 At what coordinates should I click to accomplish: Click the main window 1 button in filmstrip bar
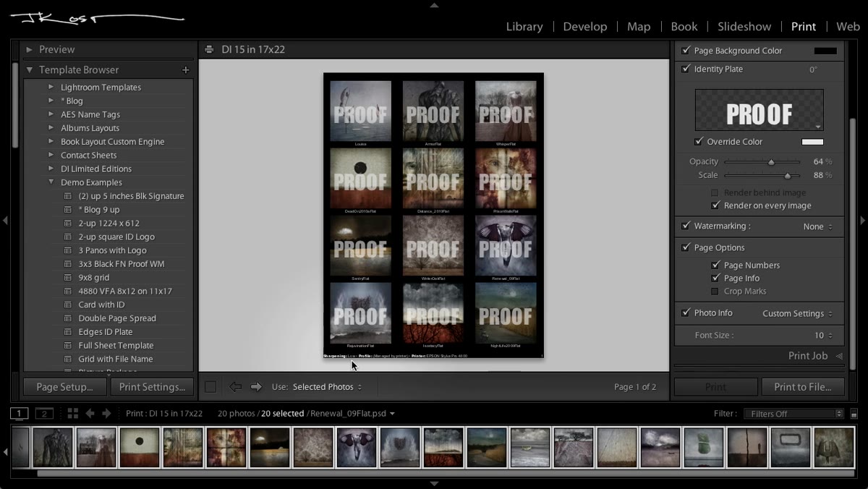(x=20, y=414)
